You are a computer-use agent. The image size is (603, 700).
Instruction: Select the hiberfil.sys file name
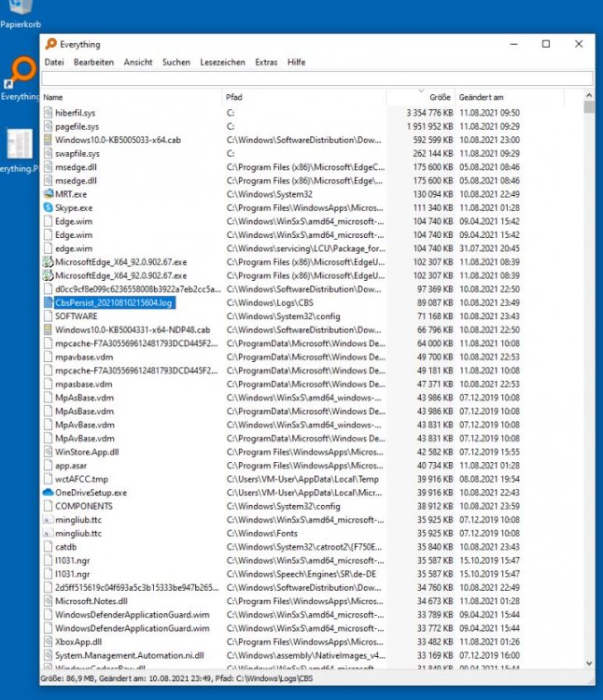(75, 113)
